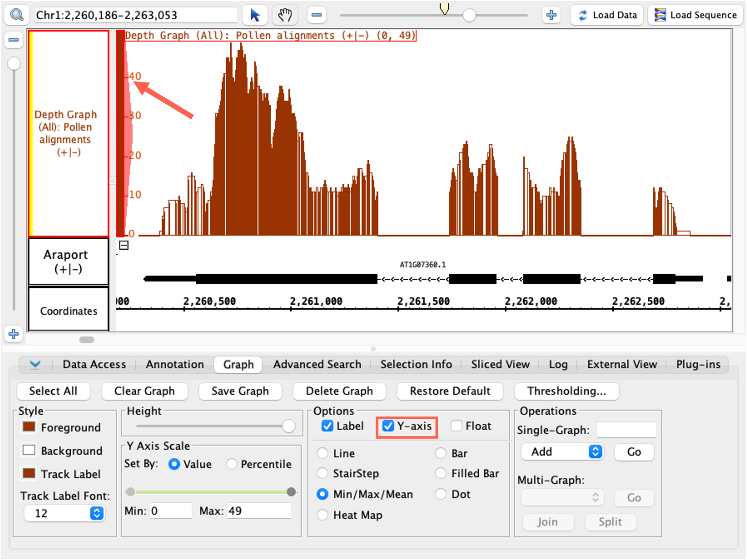
Task: Click the Load Data button
Action: click(607, 15)
